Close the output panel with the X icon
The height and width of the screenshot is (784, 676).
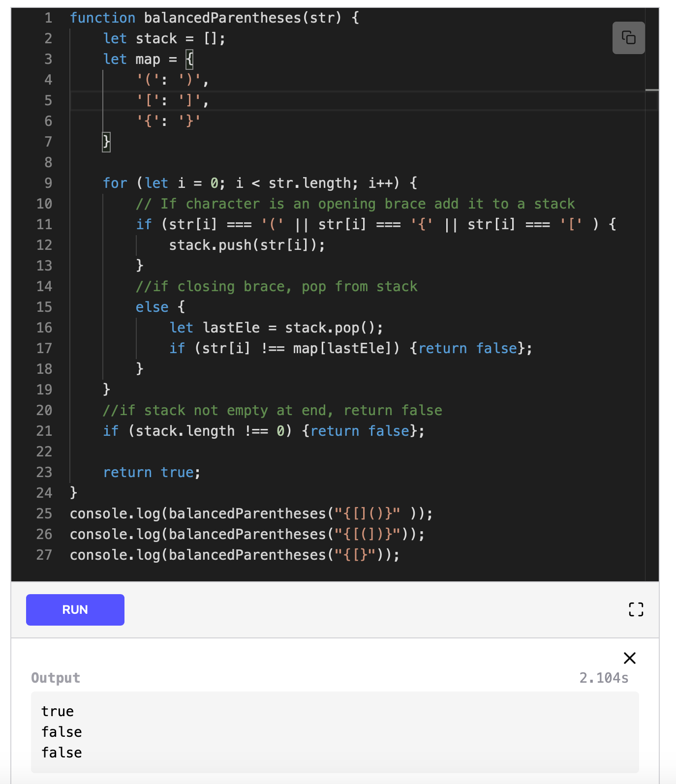click(x=630, y=658)
